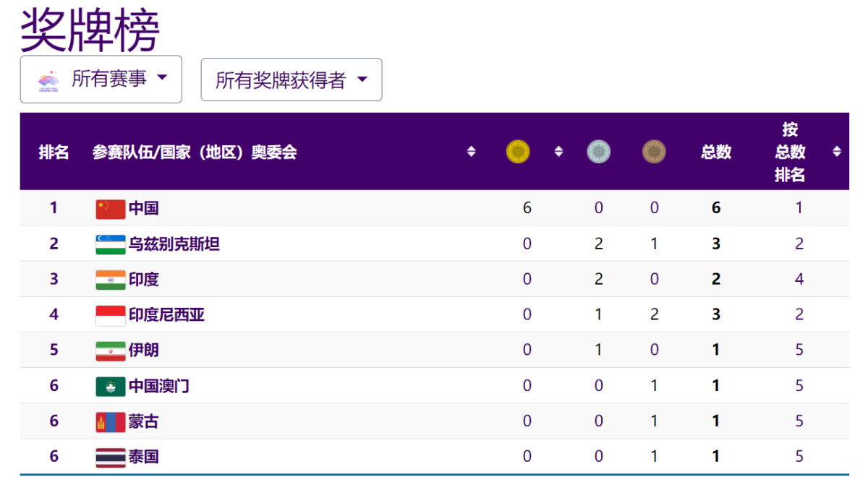Click the Thailand flag icon

click(x=110, y=457)
